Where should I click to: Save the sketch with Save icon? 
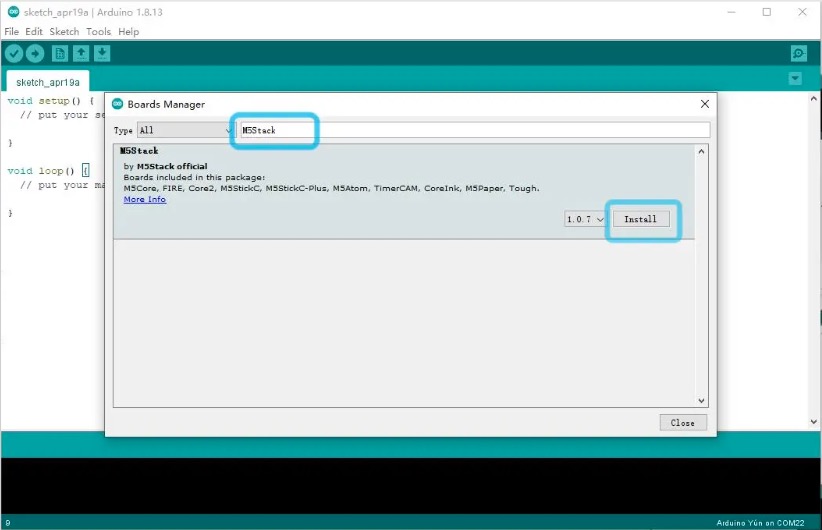[102, 53]
